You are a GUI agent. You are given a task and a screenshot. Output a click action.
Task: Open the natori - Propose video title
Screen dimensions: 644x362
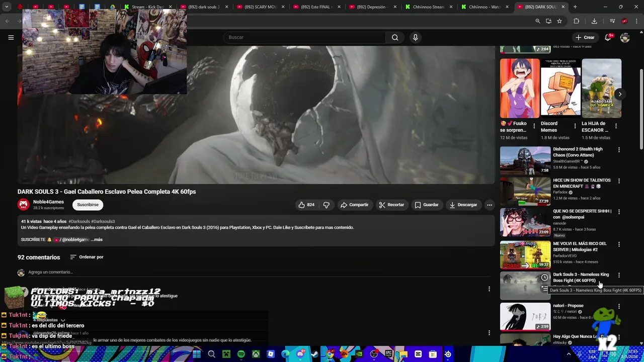[x=568, y=306]
